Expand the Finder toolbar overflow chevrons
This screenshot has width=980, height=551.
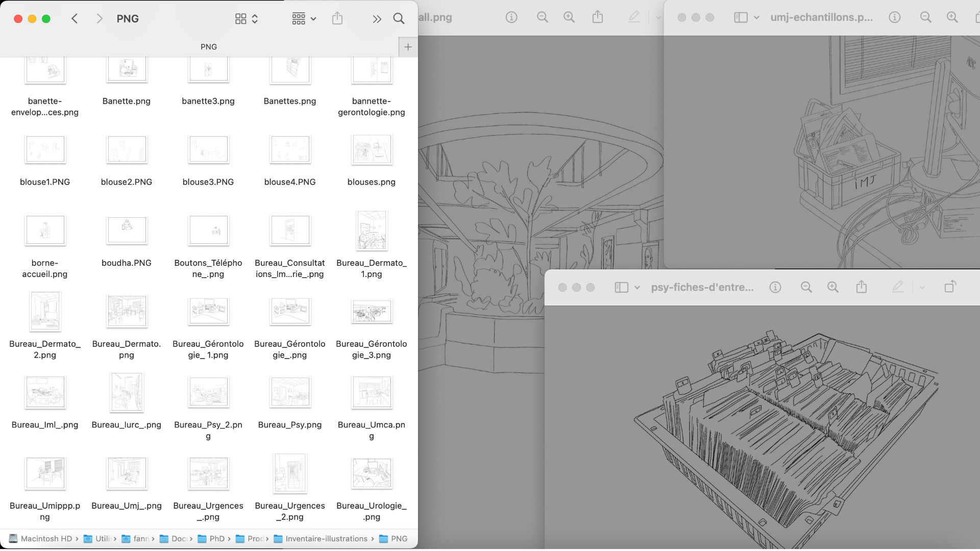(377, 19)
